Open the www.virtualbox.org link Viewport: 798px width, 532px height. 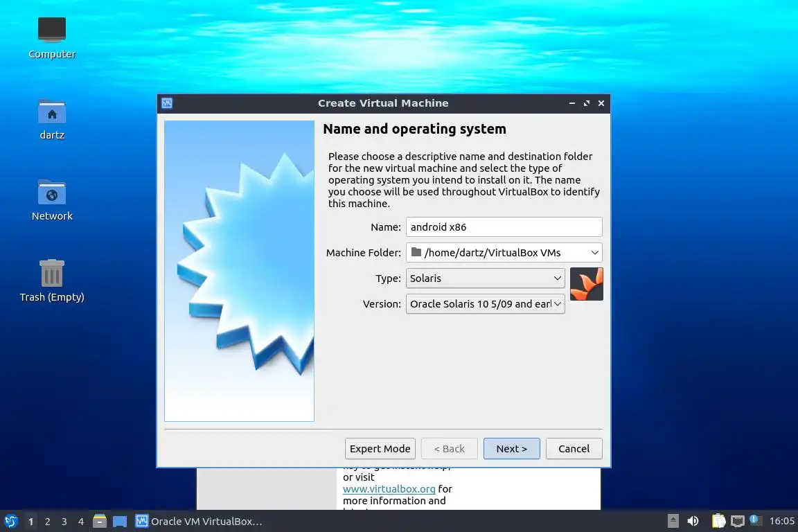[389, 489]
